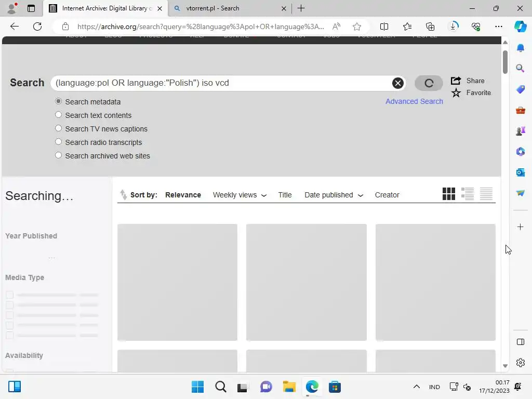Viewport: 532px width, 399px height.
Task: Open Read aloud in address bar
Action: point(336,26)
